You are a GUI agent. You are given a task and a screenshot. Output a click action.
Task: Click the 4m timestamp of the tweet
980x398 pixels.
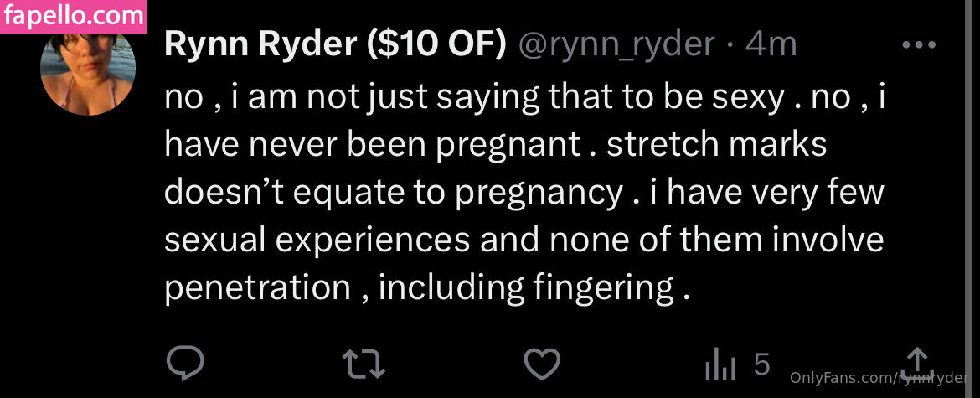[771, 45]
